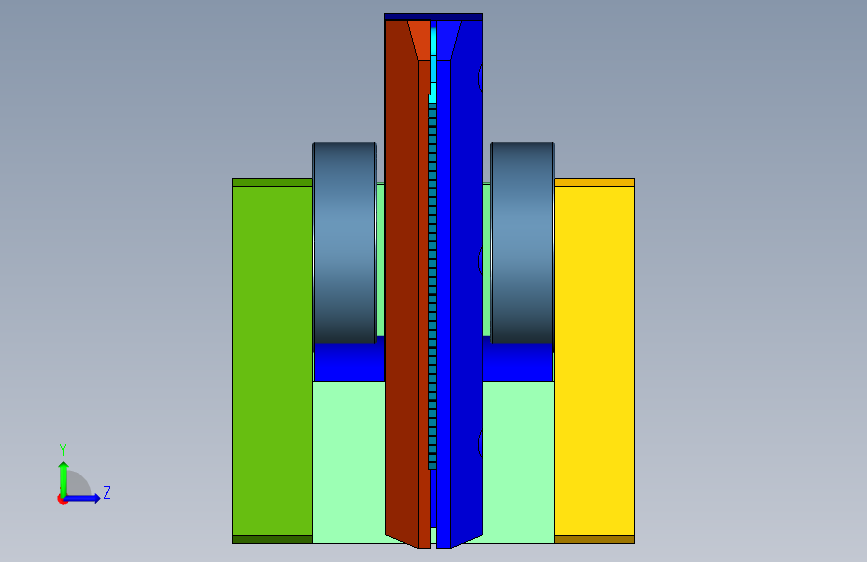Select the left gray cylindrical roller

pos(344,243)
